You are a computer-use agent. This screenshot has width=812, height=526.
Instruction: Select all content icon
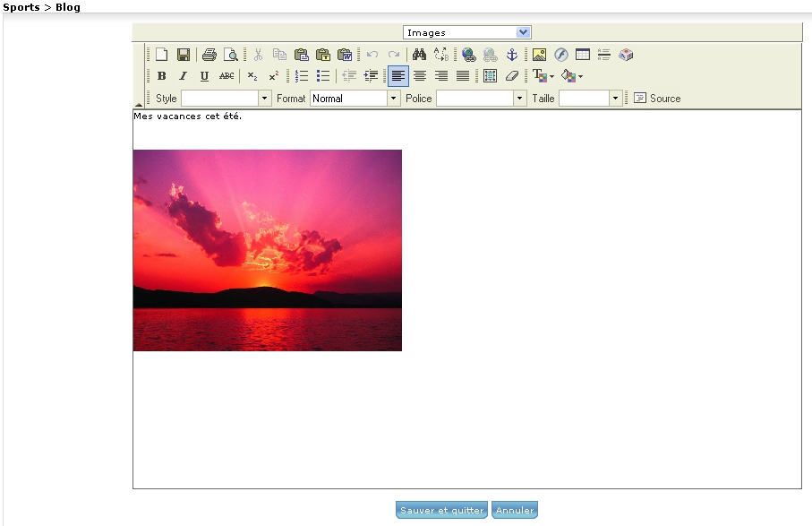tap(490, 76)
